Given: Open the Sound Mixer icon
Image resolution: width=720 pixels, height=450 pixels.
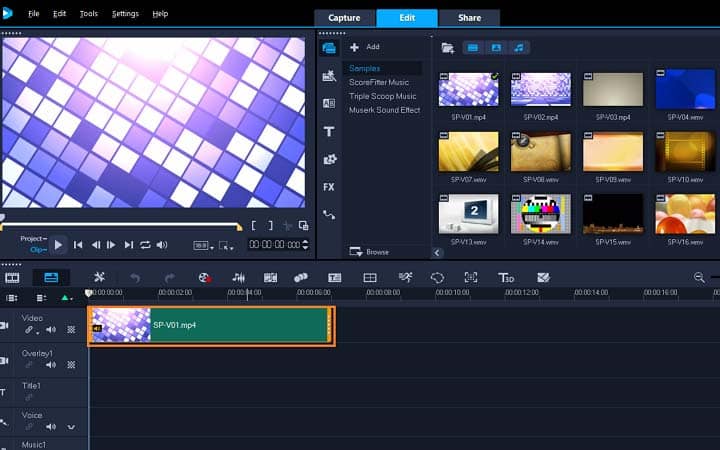Looking at the screenshot, I should coord(238,277).
